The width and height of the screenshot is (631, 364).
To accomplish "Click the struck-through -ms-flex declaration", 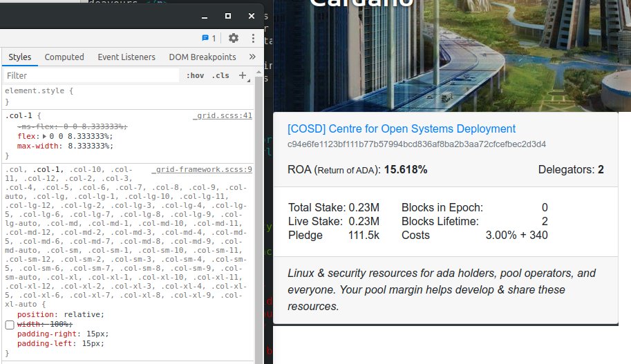I will (72, 126).
